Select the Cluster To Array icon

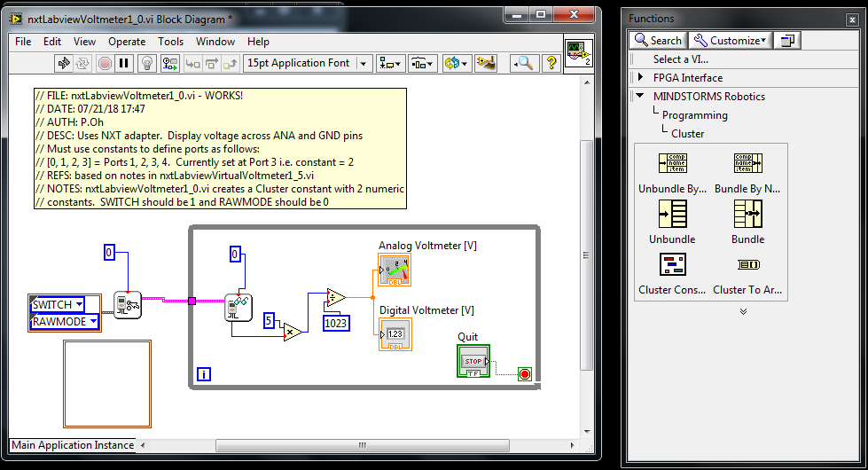[x=748, y=264]
